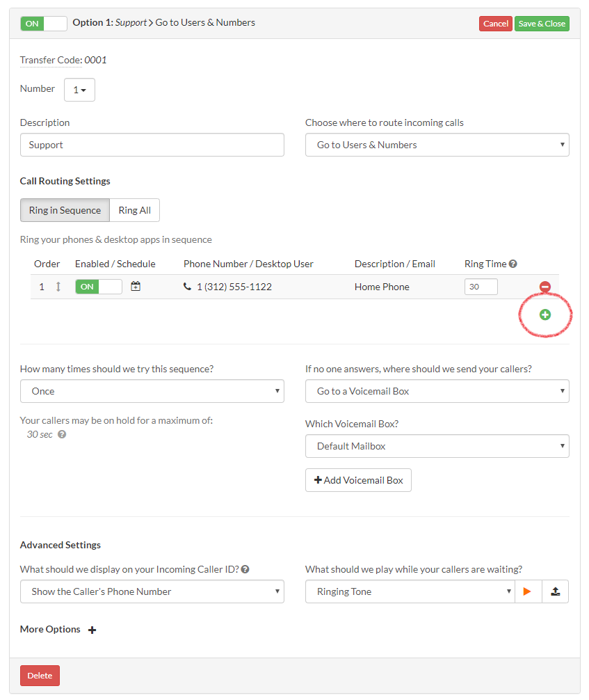The image size is (589, 700).
Task: Open the Default Mailbox dropdown
Action: (437, 446)
